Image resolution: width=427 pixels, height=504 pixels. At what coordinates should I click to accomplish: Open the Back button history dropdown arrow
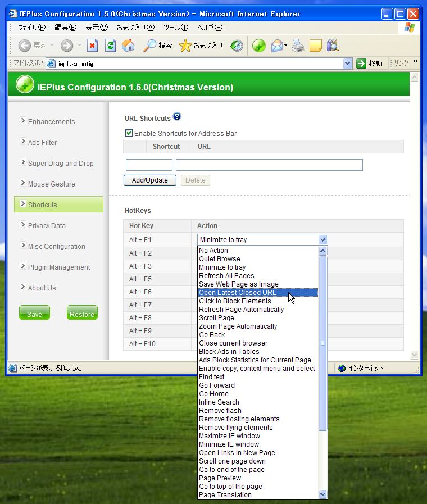tap(52, 46)
